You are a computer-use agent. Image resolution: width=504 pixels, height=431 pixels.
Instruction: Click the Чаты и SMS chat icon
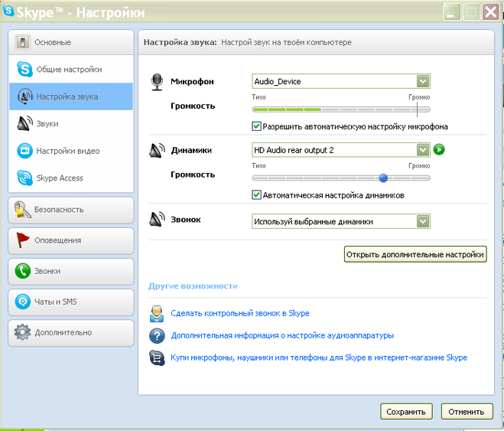22,302
